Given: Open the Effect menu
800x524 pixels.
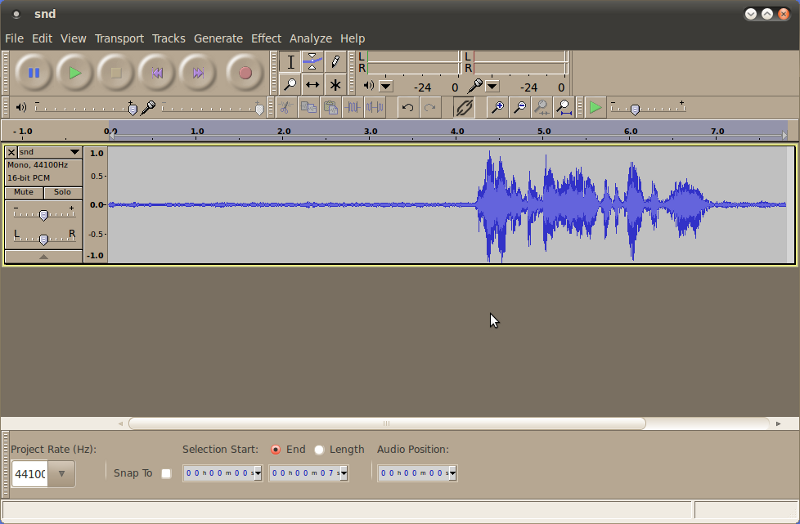Looking at the screenshot, I should point(266,39).
